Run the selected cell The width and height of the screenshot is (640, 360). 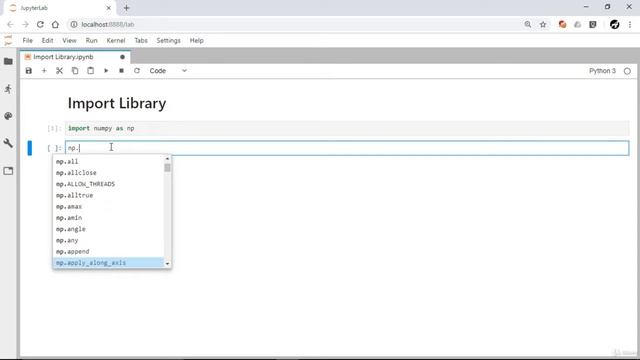106,71
